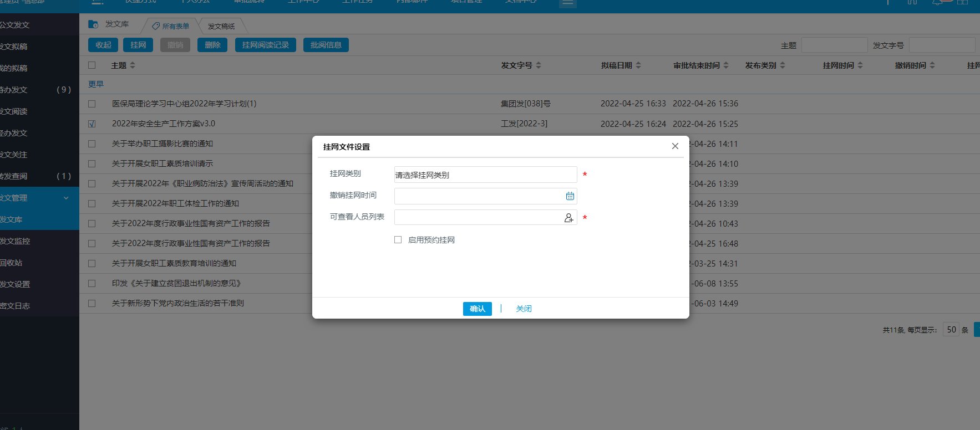This screenshot has height=430, width=980.
Task: Open 发文拟稿 in the sidebar
Action: [x=39, y=47]
